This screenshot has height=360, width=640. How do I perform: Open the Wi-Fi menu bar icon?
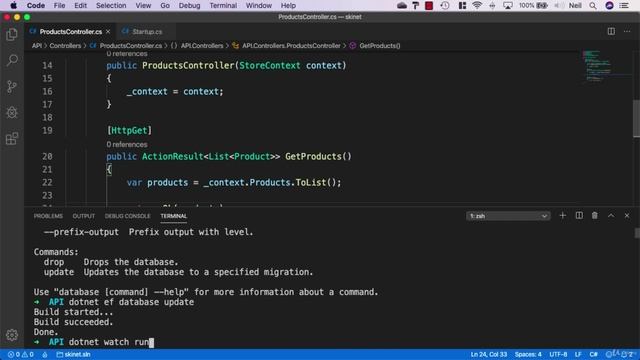point(477,5)
